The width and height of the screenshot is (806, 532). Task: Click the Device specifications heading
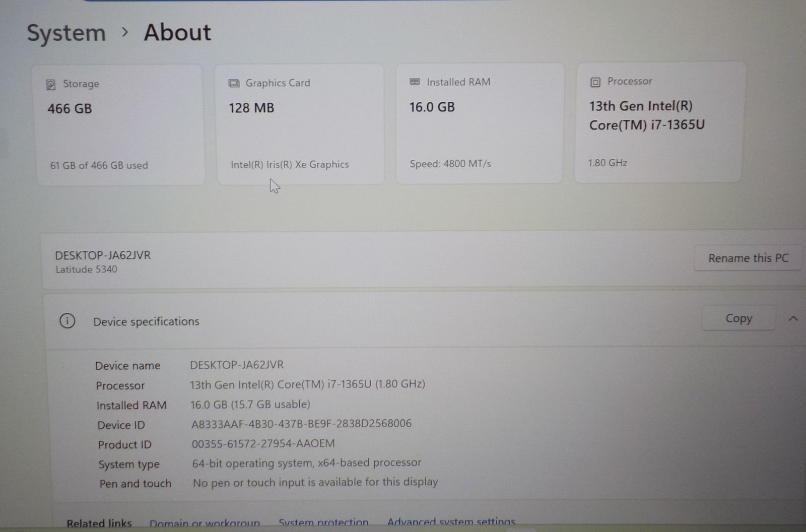tap(146, 321)
